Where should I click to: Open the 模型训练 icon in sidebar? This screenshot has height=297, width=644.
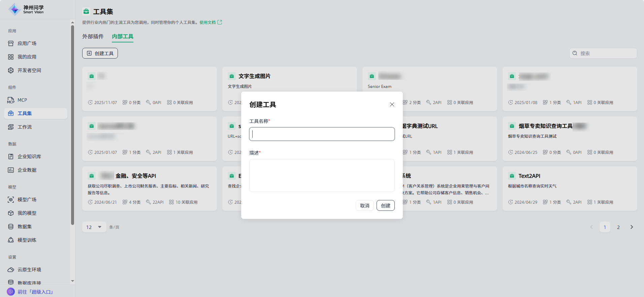pos(11,240)
